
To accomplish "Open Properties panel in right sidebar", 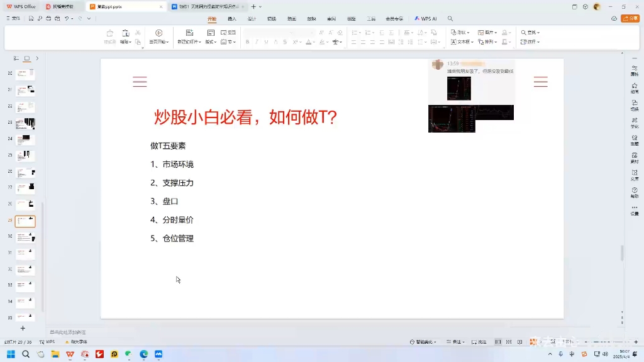I will coord(635,70).
